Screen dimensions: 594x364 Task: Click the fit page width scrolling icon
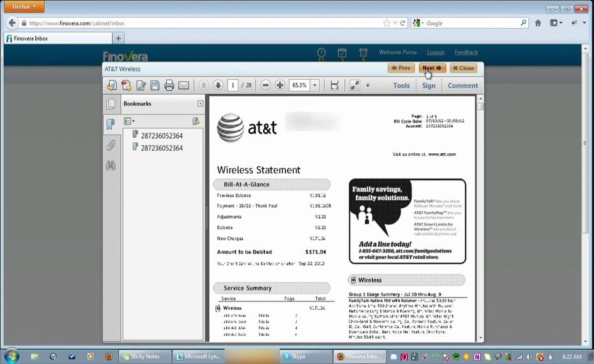pos(334,85)
